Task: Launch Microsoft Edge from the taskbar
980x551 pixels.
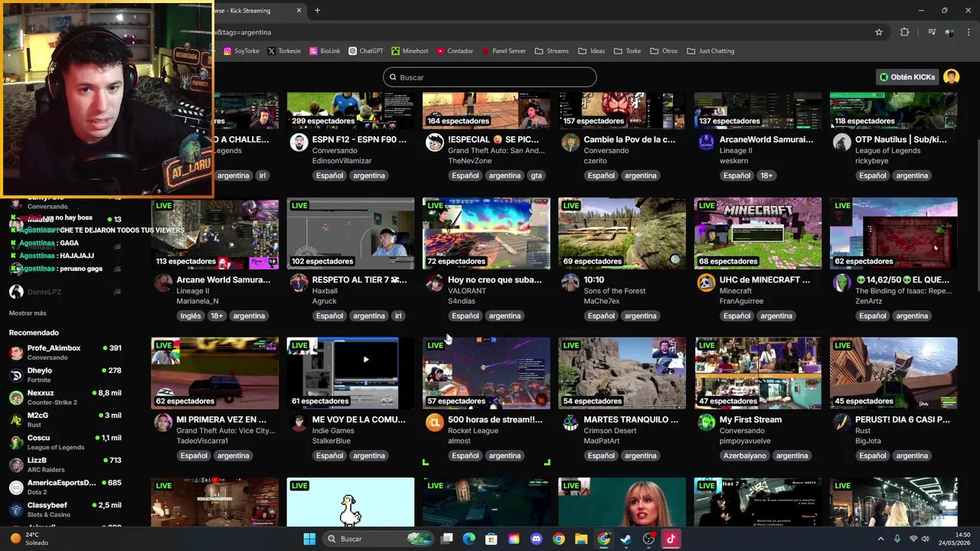Action: (x=469, y=539)
